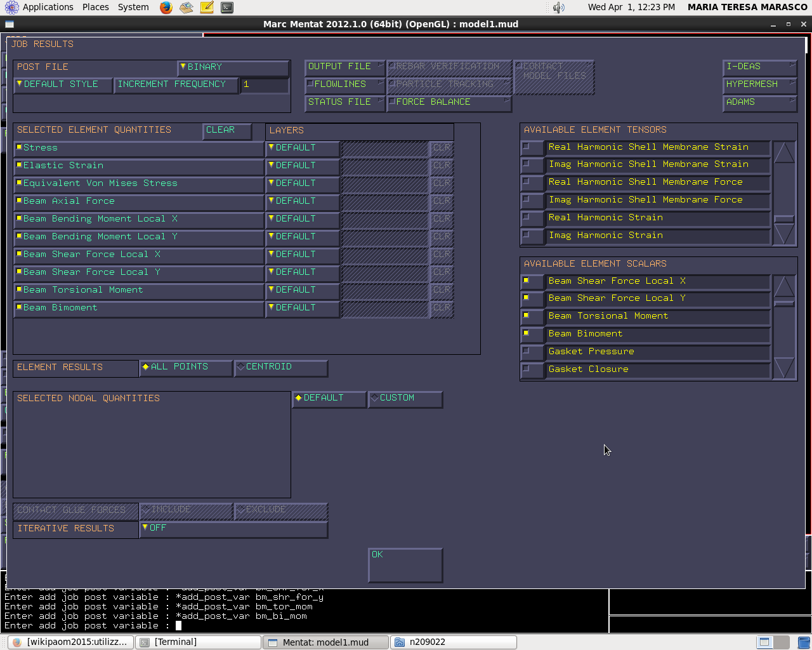Switch to the Terminal taskbar item
The height and width of the screenshot is (650, 812).
tap(199, 642)
